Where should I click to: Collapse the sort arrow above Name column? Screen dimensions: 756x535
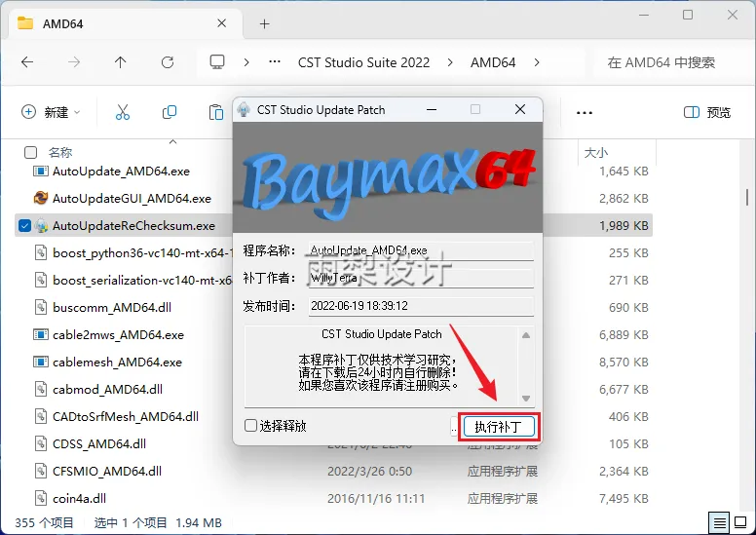[x=173, y=142]
